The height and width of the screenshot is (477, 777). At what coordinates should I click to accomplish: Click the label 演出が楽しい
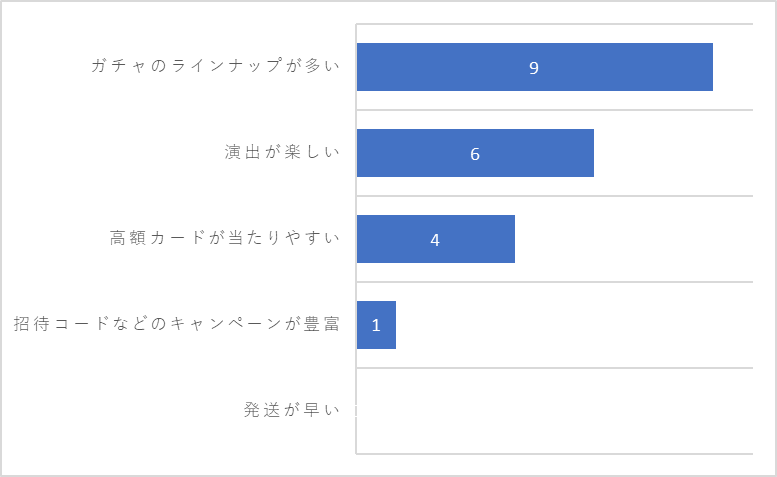(282, 152)
